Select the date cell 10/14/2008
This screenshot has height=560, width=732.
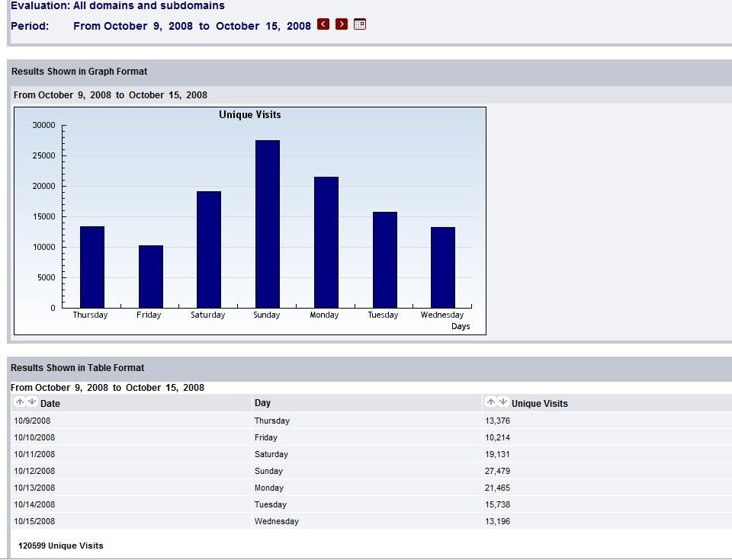pyautogui.click(x=34, y=504)
